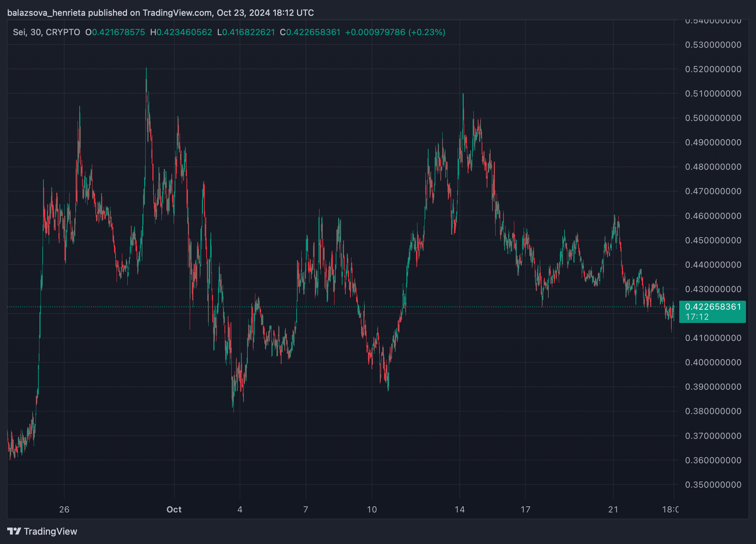Click the 17:12 candle countdown timer
The width and height of the screenshot is (756, 544).
click(x=697, y=317)
